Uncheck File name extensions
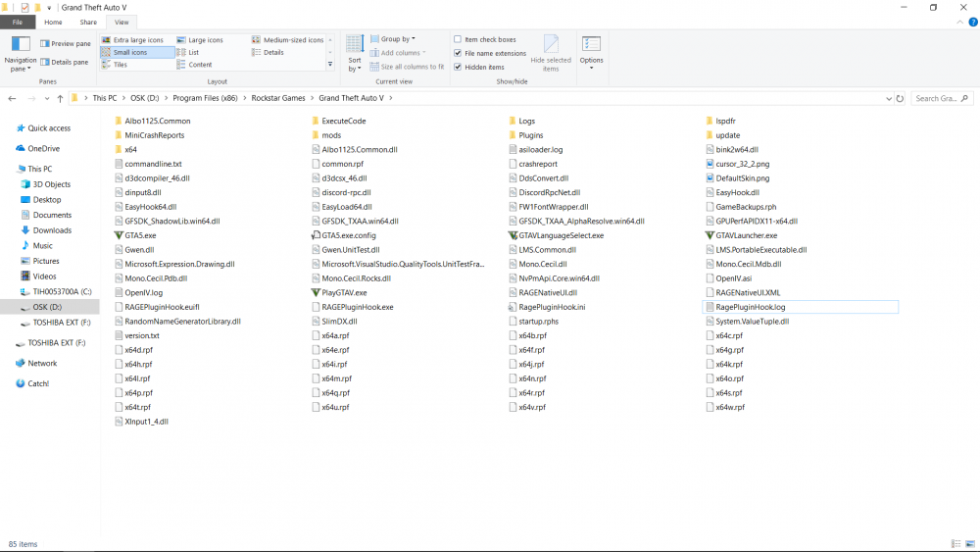The height and width of the screenshot is (552, 980). coord(490,53)
